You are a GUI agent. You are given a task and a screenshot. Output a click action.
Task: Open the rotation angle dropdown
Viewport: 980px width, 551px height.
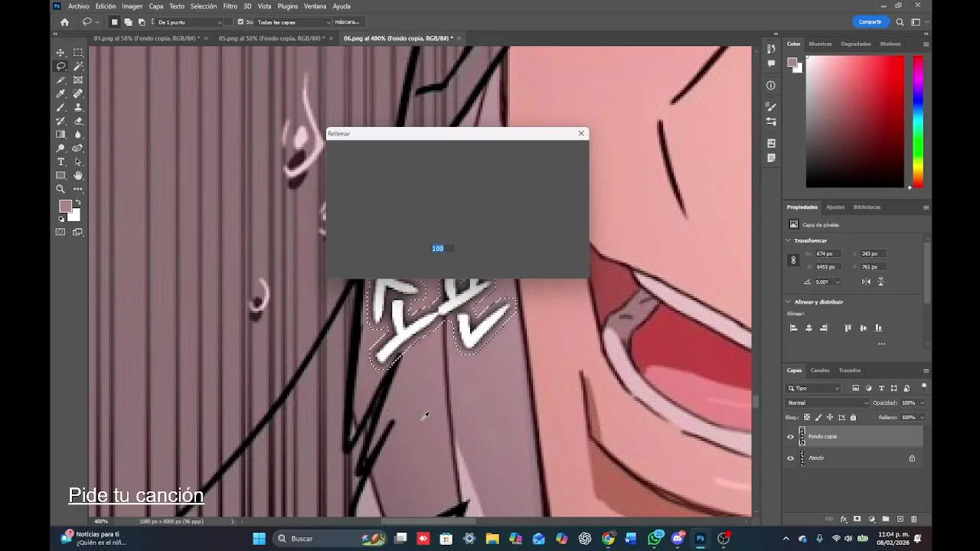click(x=838, y=282)
